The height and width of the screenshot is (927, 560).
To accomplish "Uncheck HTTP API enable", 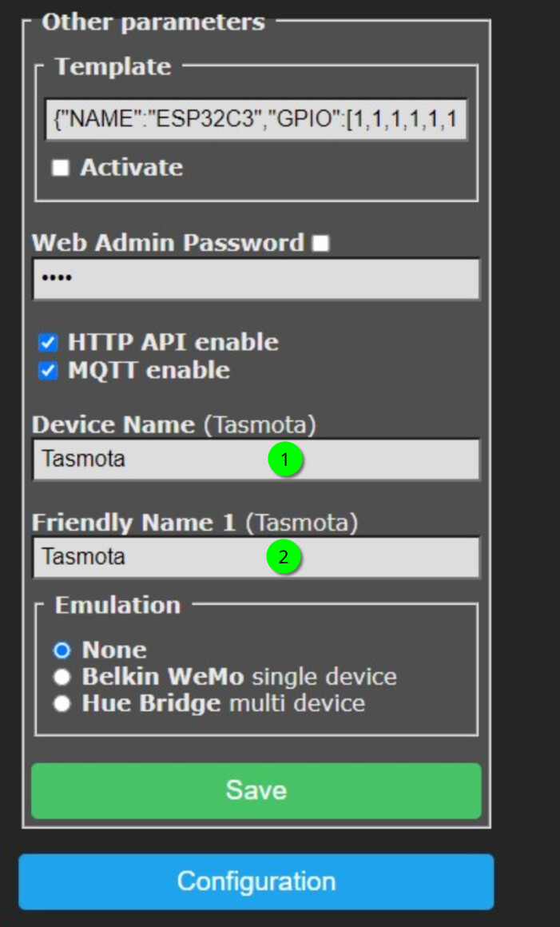I will (x=49, y=343).
